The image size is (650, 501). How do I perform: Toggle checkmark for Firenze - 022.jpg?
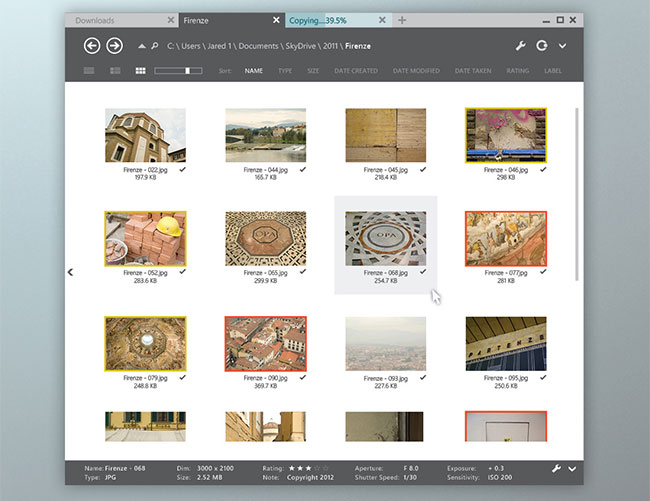coord(183,169)
